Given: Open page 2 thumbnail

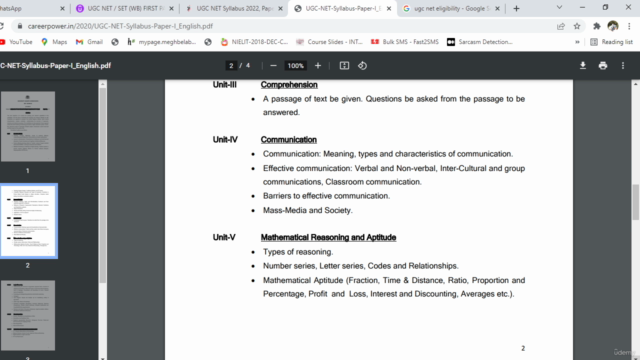Looking at the screenshot, I should [29, 221].
